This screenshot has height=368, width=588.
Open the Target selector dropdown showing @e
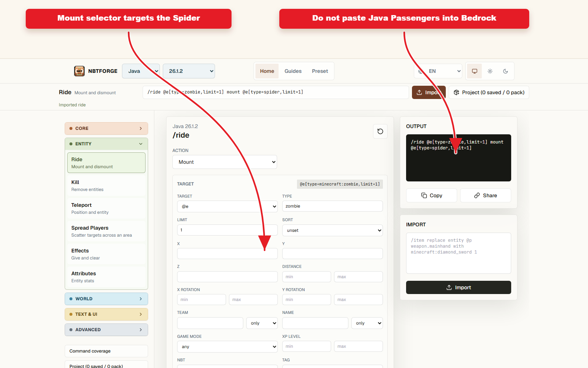pos(227,206)
